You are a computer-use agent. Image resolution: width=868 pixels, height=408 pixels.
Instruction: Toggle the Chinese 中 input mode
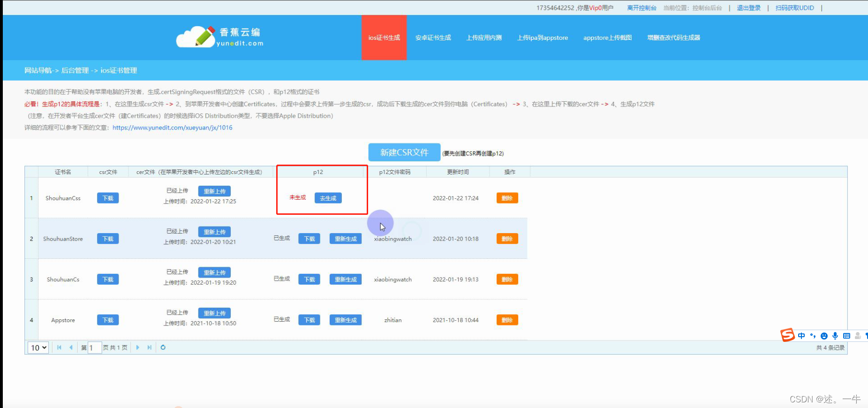point(801,336)
